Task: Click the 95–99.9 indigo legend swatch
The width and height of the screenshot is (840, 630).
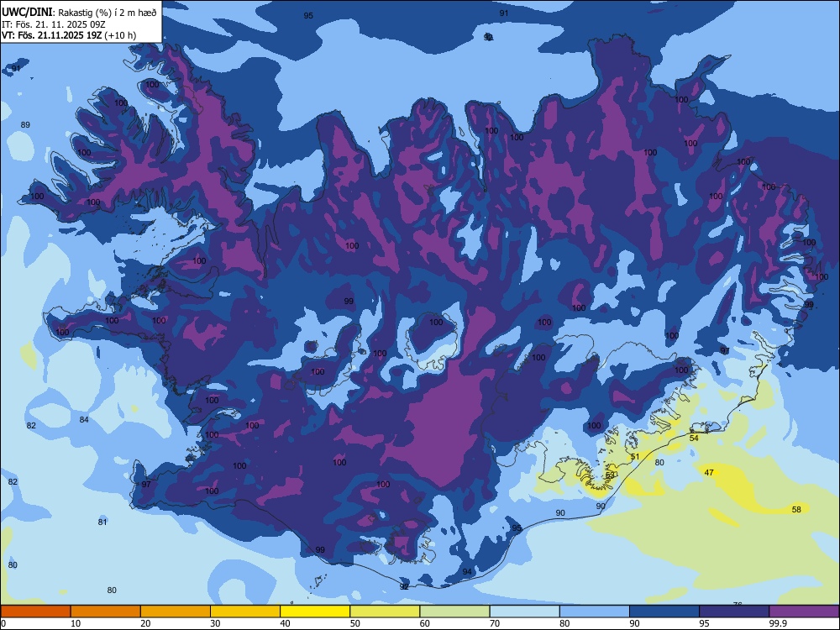Action: click(734, 612)
